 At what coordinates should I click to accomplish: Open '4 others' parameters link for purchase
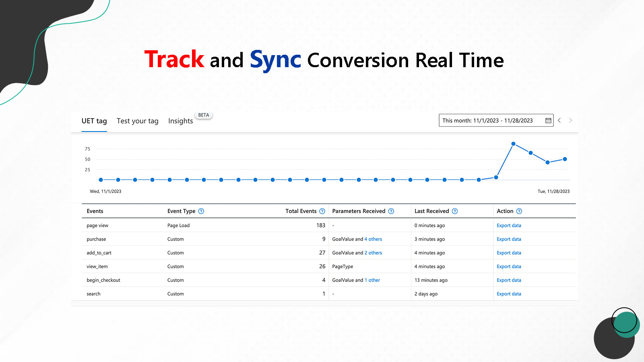(x=373, y=239)
